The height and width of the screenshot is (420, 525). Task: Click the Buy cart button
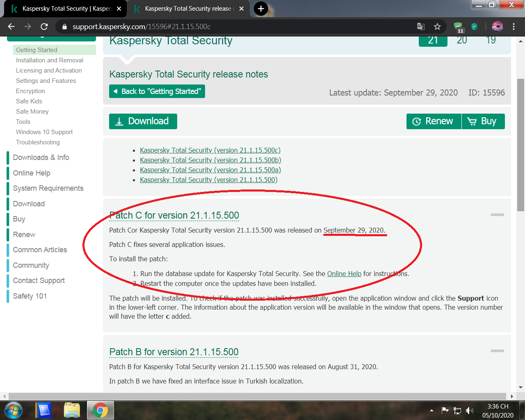coord(483,121)
